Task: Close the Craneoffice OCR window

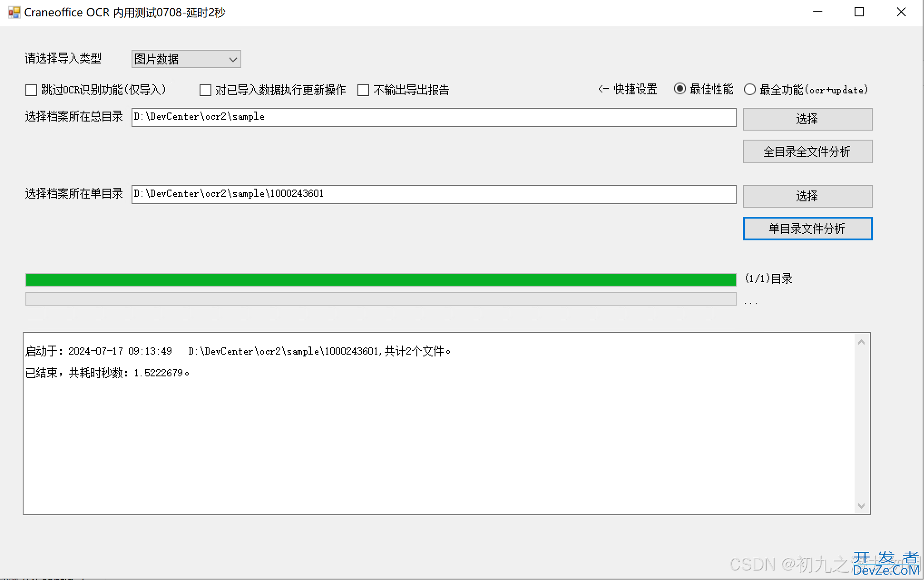Action: 901,12
